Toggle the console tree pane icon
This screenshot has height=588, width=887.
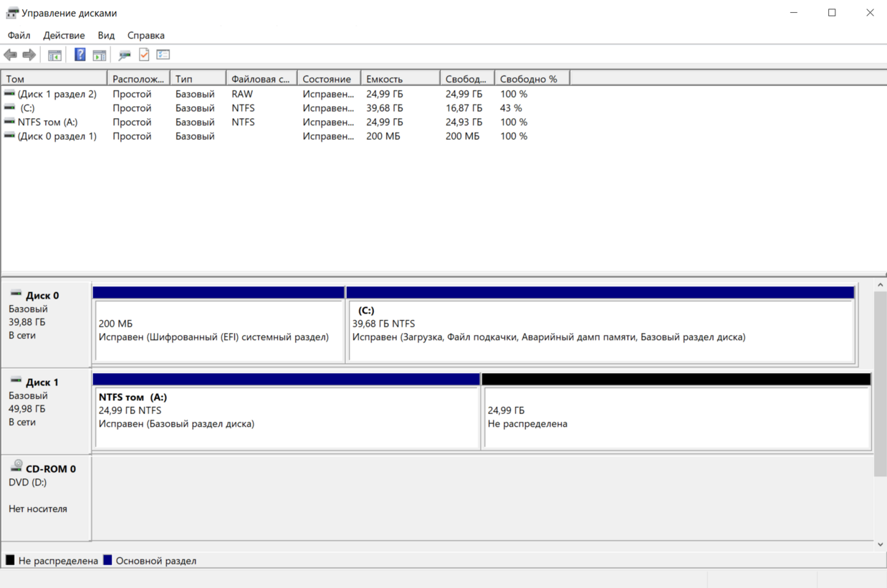point(54,55)
